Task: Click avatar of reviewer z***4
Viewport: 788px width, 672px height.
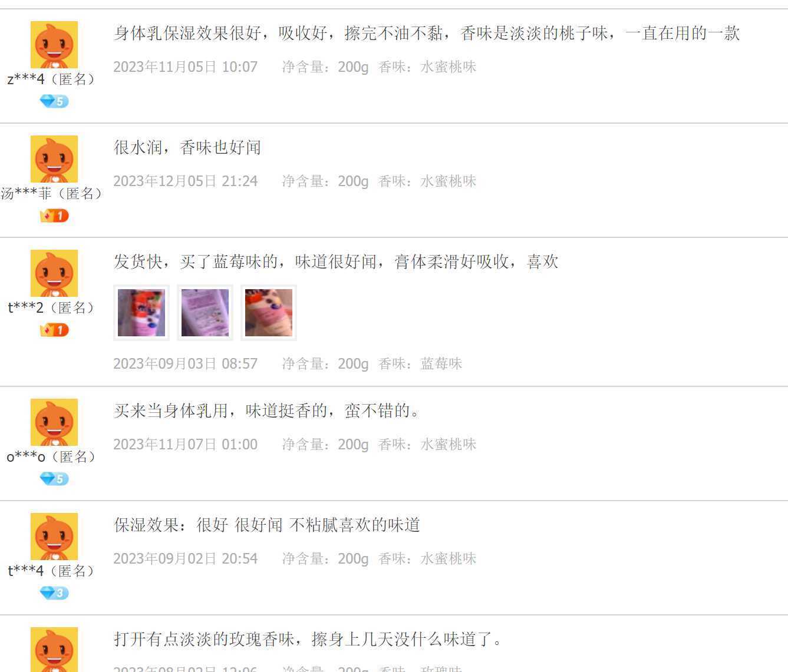Action: click(54, 45)
